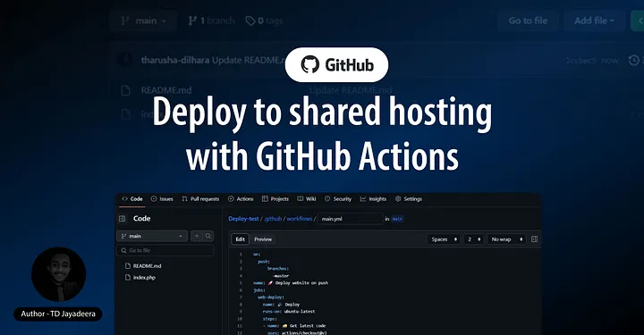This screenshot has width=644, height=335.
Task: Focus the Go to file search field
Action: (165, 250)
